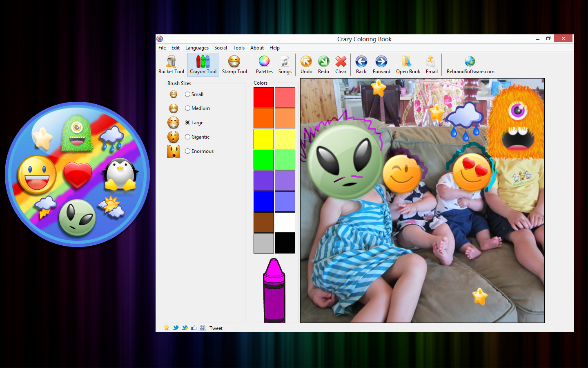Screen dimensions: 588x368
Task: Click the Twitter follow bird with the plus sign
Action: pyautogui.click(x=185, y=328)
